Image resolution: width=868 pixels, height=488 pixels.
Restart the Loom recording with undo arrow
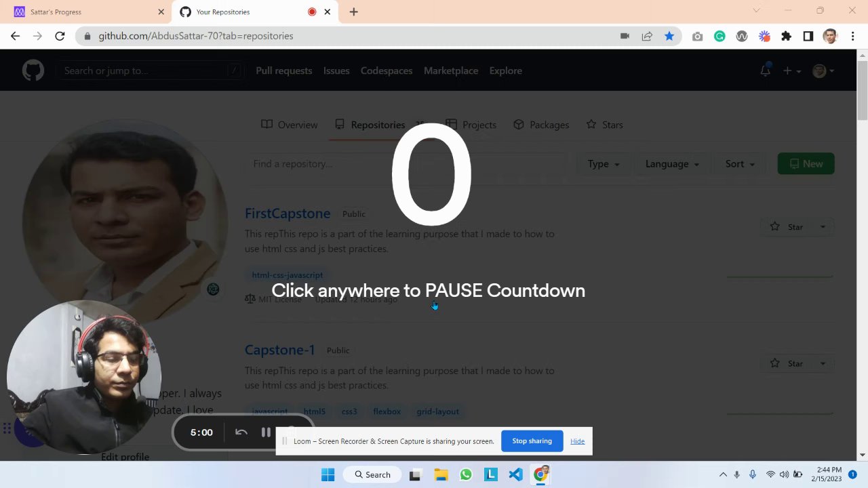[241, 432]
